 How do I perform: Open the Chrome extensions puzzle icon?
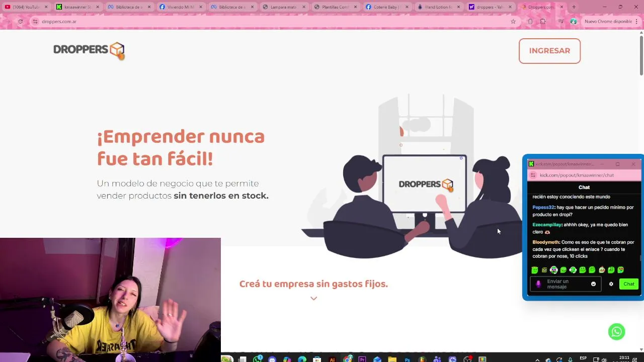tap(543, 22)
